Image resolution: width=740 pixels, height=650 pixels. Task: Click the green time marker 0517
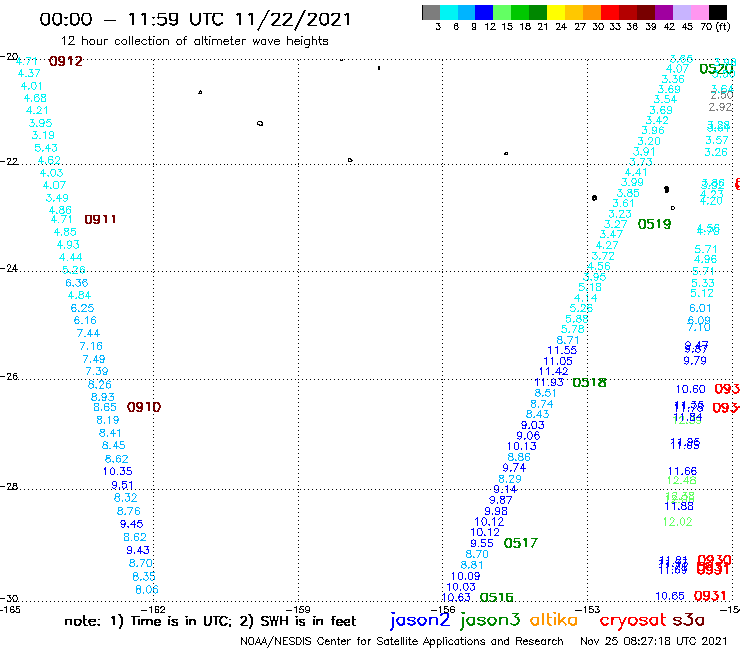(521, 543)
